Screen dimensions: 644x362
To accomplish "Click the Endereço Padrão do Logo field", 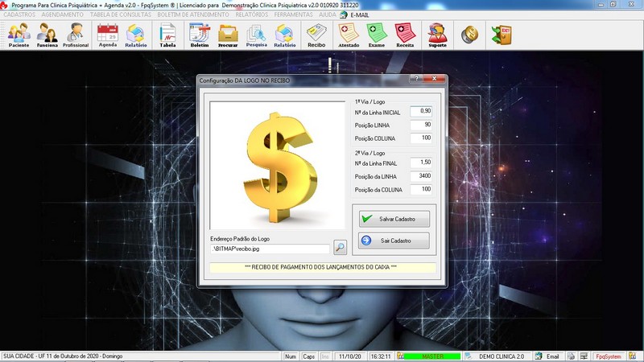I will [270, 249].
